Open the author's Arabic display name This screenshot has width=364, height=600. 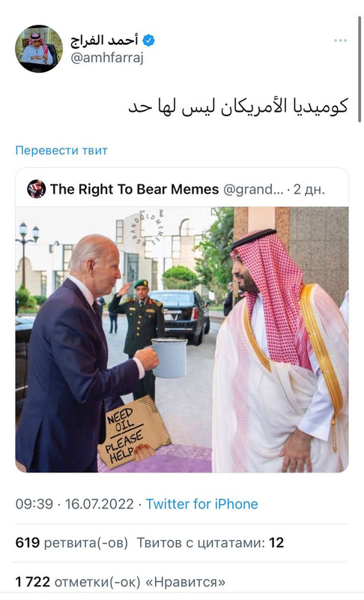pyautogui.click(x=104, y=40)
